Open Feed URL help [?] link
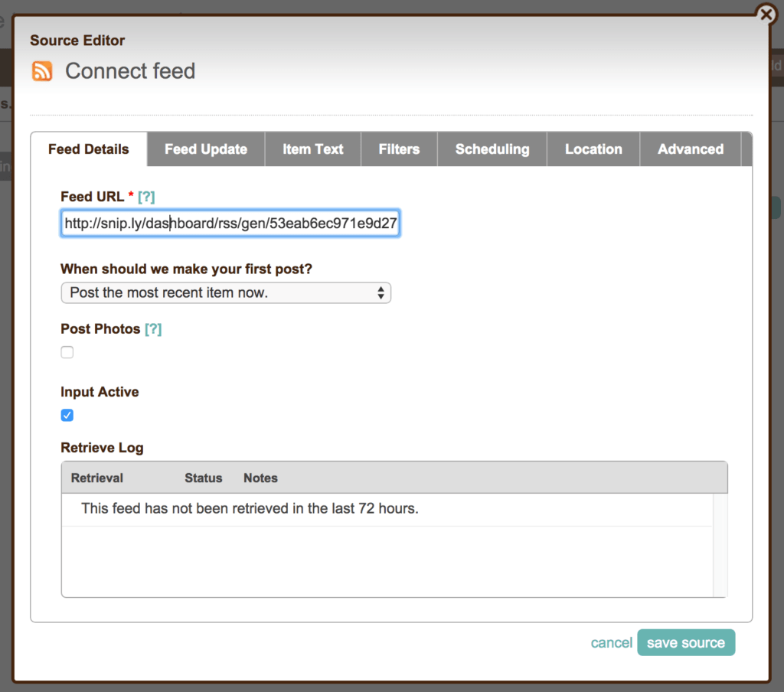 [146, 197]
